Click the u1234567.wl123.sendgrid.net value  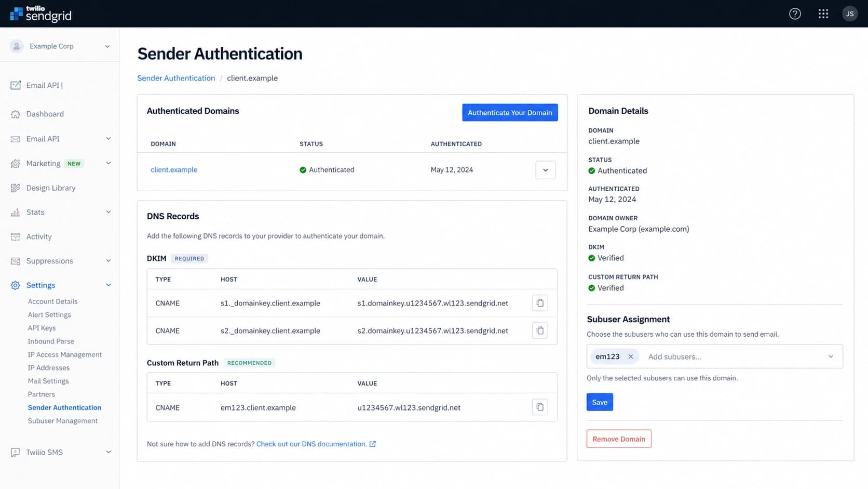pyautogui.click(x=409, y=407)
